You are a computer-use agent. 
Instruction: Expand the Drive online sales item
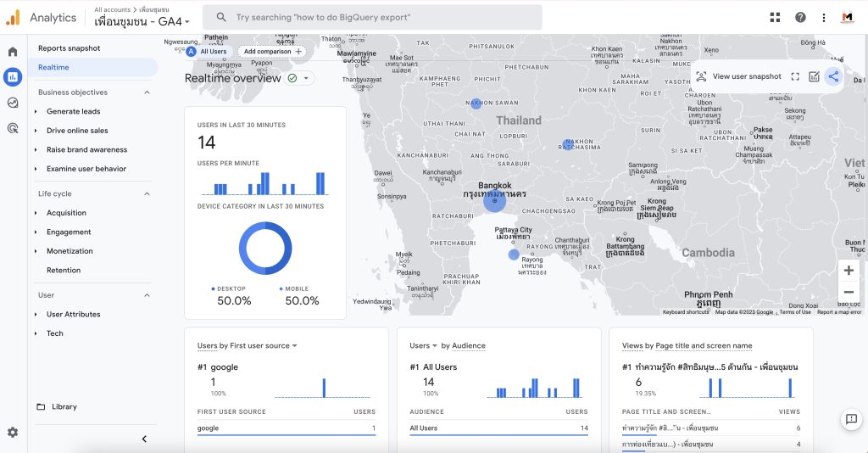[x=36, y=131]
